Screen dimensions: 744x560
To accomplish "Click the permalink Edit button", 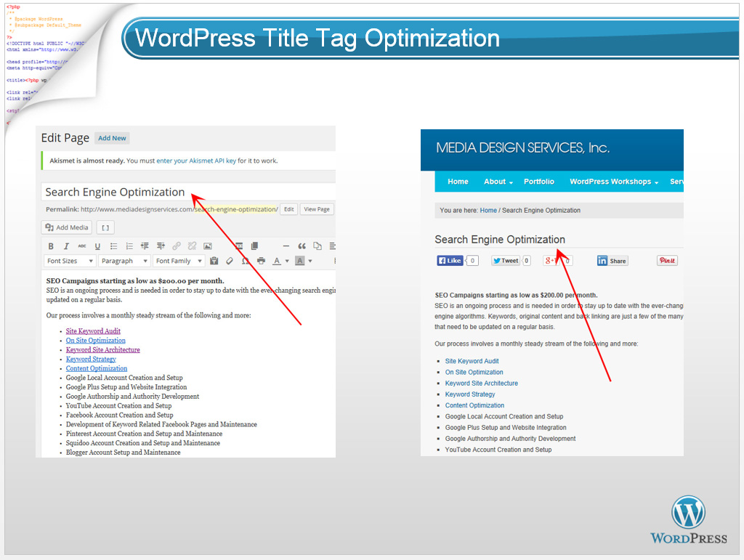I will pos(289,209).
